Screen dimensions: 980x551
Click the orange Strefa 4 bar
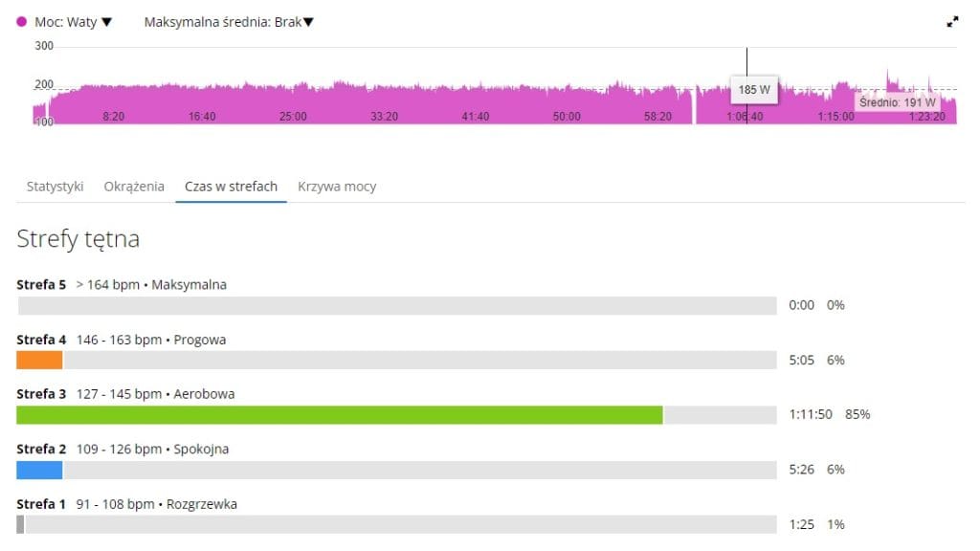38,360
